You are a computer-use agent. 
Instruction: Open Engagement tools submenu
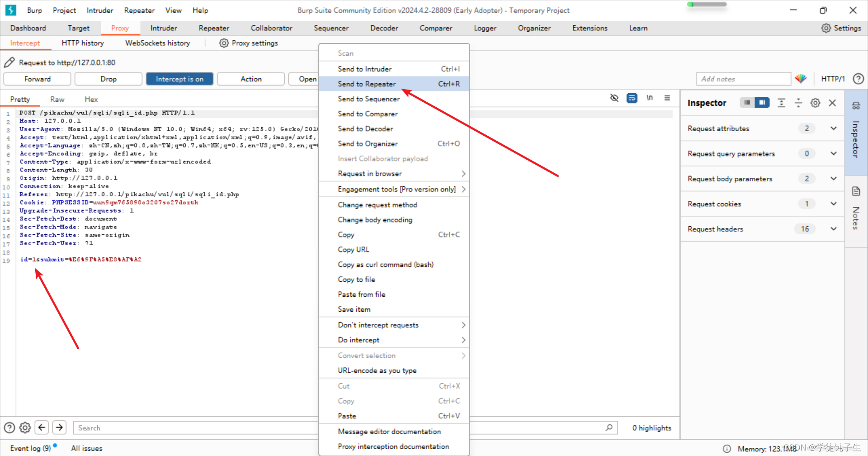coord(394,189)
